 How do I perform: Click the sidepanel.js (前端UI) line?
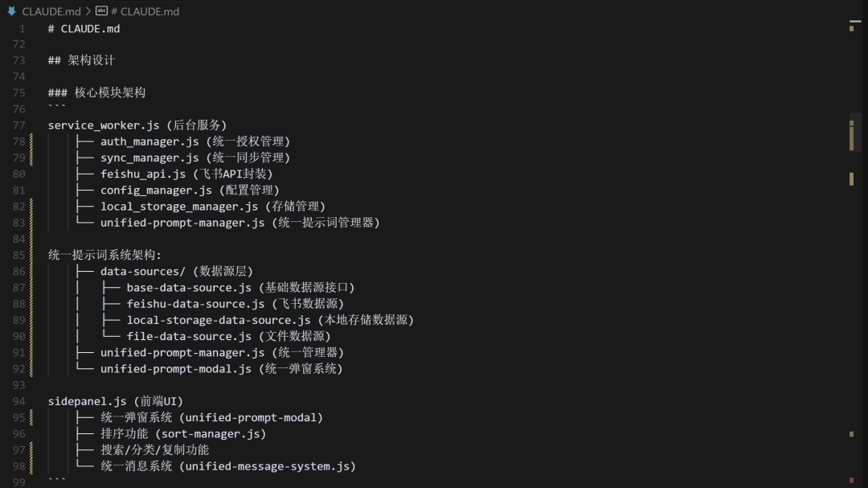[x=115, y=401]
